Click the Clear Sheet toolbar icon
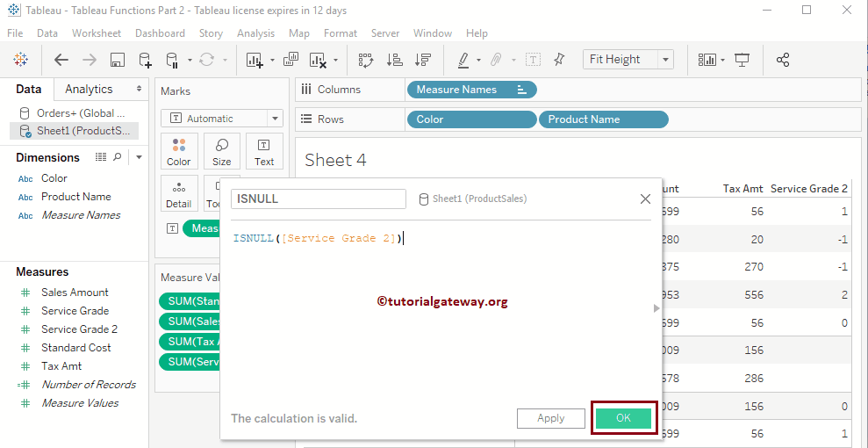868x448 pixels. click(318, 60)
